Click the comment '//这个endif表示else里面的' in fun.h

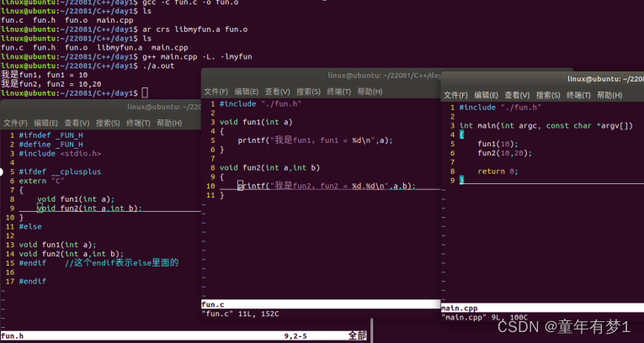pos(122,263)
